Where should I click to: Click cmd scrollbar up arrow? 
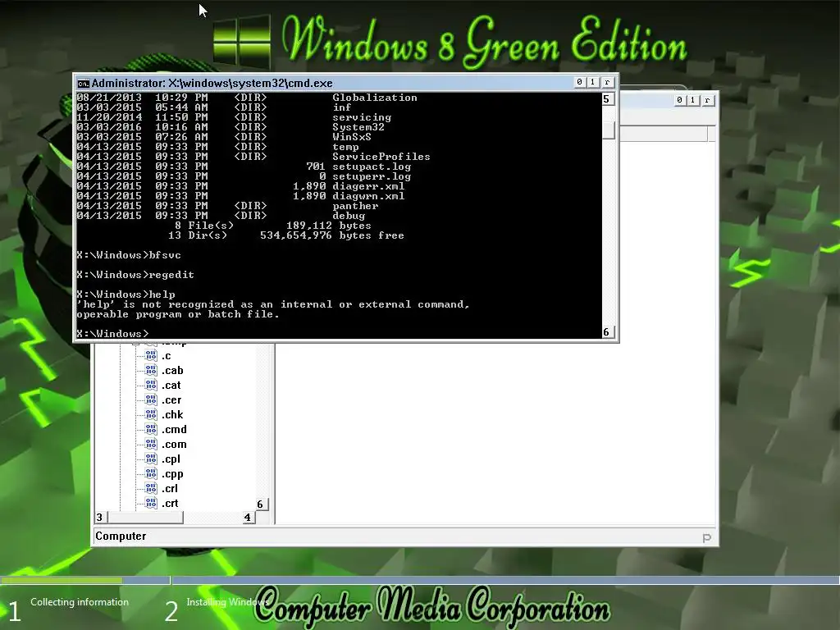pyautogui.click(x=607, y=99)
